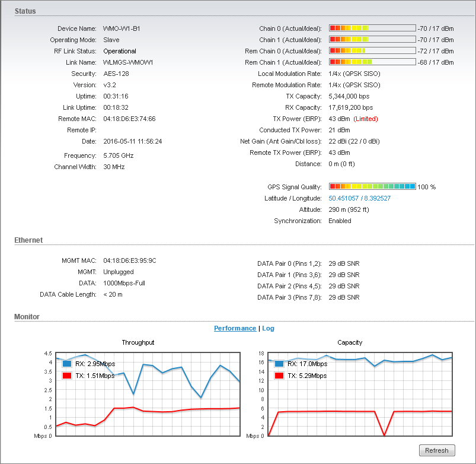The width and height of the screenshot is (476, 464).
Task: Click the Remote MAC address value
Action: 129,119
